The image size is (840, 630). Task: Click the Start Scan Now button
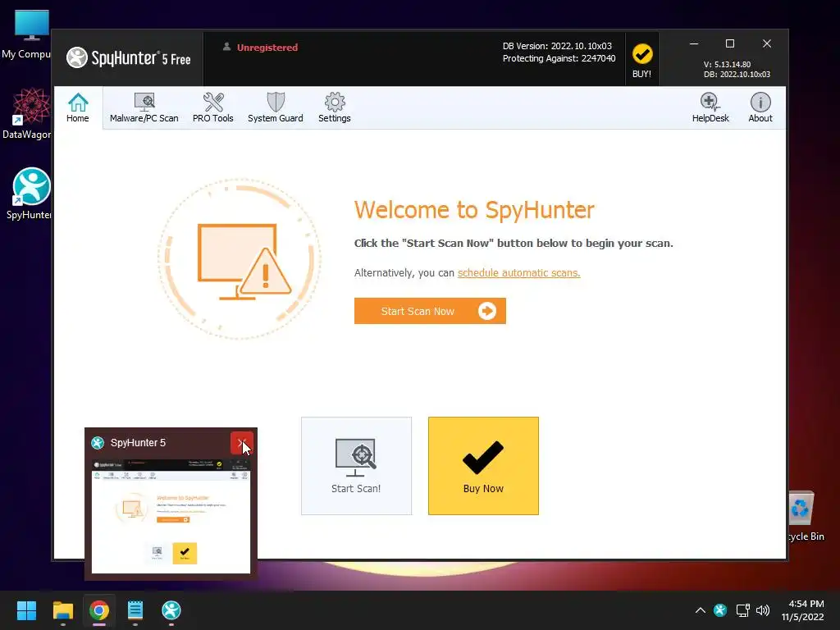430,311
